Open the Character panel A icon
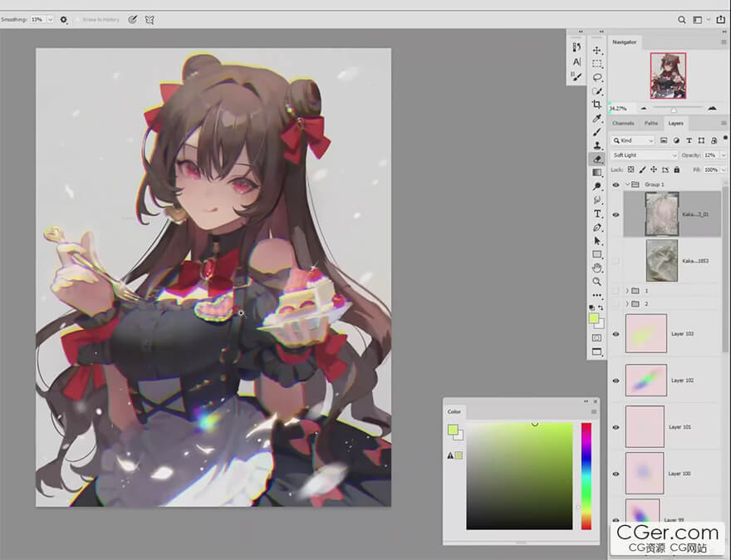Screen dimensions: 731x560 (576, 62)
